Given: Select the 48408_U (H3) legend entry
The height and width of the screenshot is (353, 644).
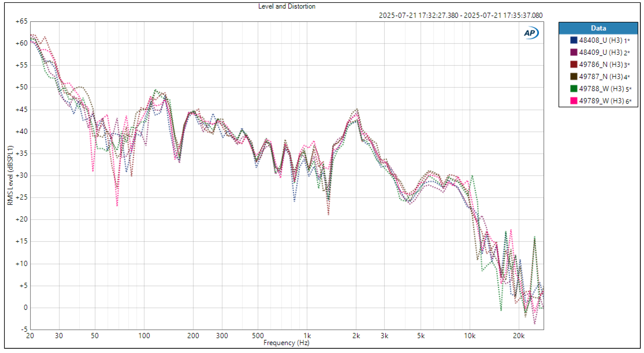Looking at the screenshot, I should pos(600,40).
